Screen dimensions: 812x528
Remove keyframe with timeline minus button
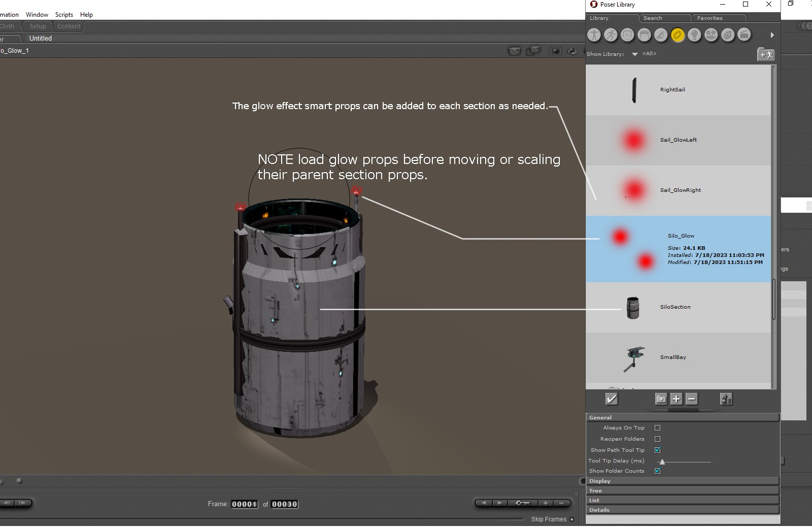click(561, 503)
